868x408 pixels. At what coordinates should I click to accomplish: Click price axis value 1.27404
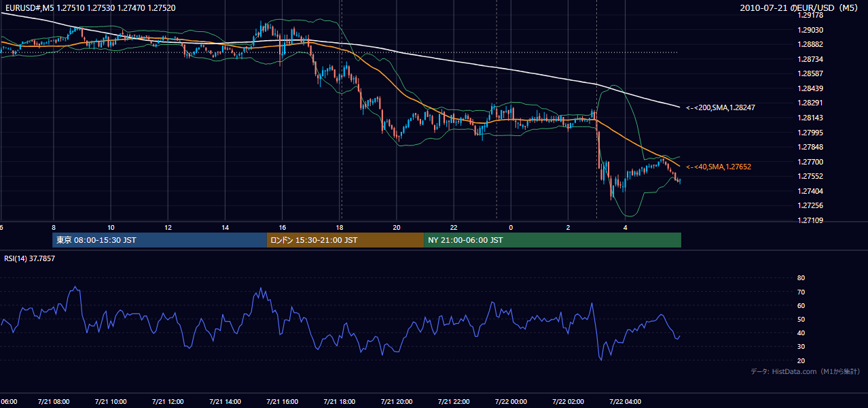(810, 191)
